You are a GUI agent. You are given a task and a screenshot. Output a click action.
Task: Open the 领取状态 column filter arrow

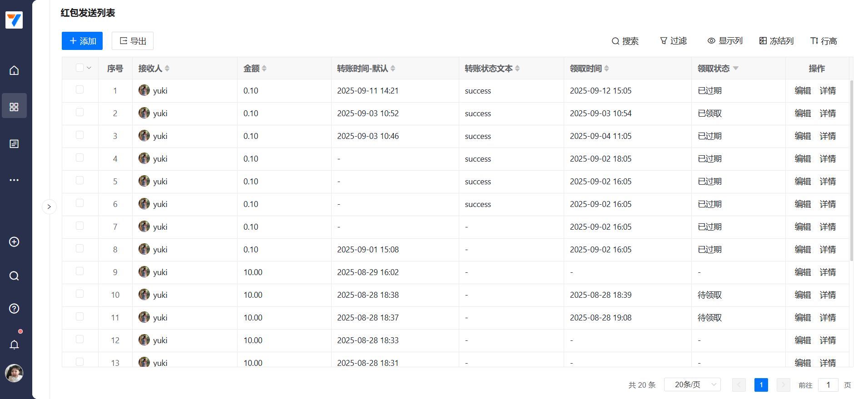coord(736,68)
